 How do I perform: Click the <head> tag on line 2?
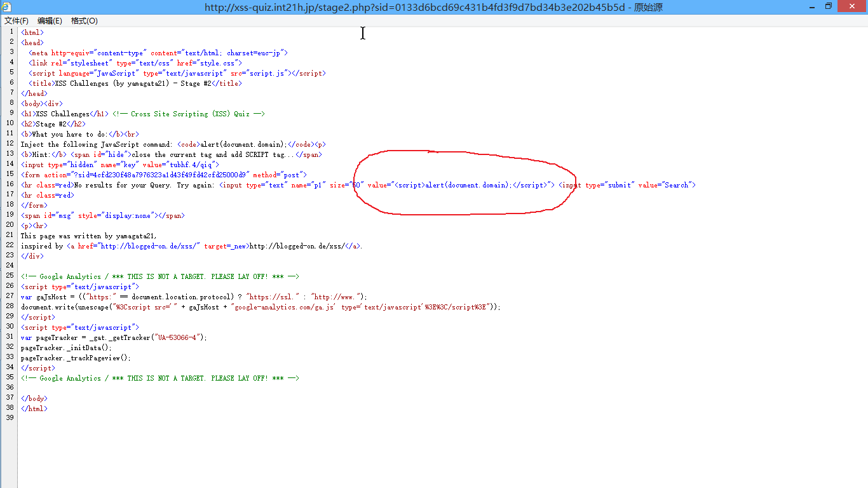[x=32, y=43]
